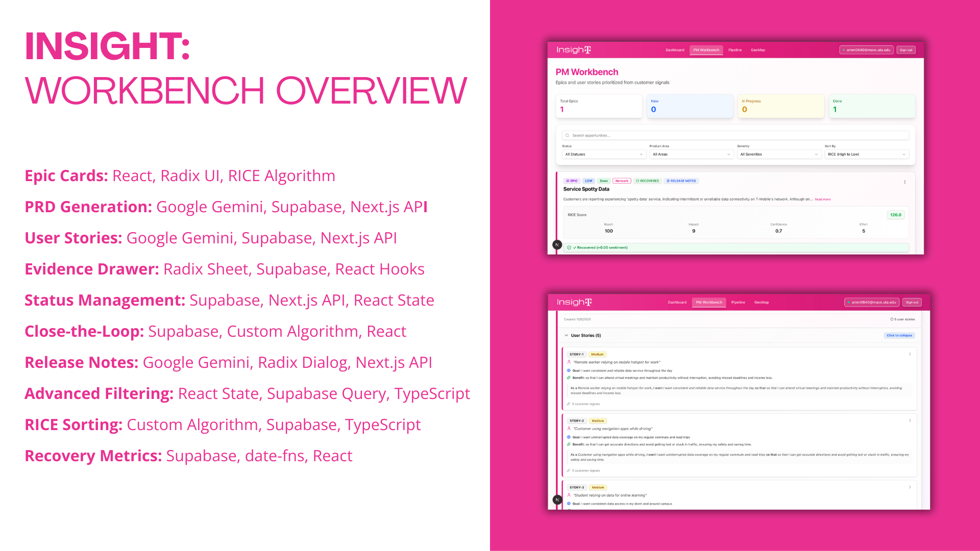Screen dimensions: 980x551
Task: Select the In Progress summary card
Action: [x=780, y=106]
